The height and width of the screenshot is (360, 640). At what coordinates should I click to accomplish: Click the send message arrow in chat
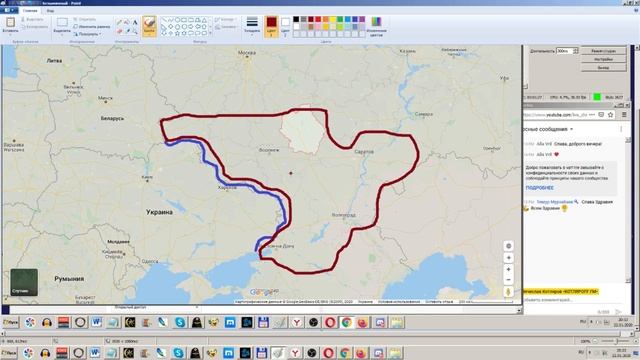pyautogui.click(x=618, y=312)
